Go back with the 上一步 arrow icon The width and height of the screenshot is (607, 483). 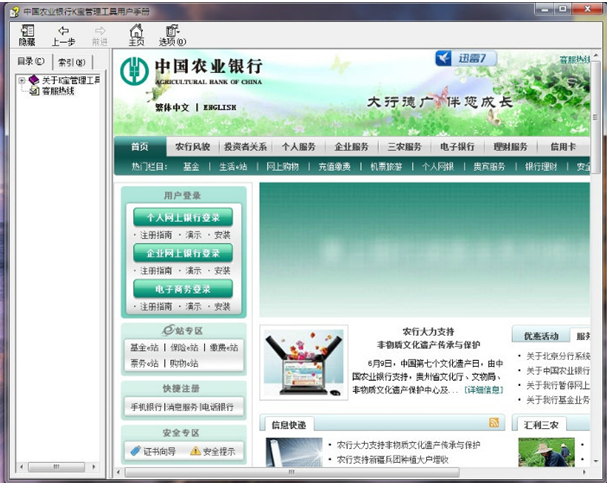[x=63, y=35]
